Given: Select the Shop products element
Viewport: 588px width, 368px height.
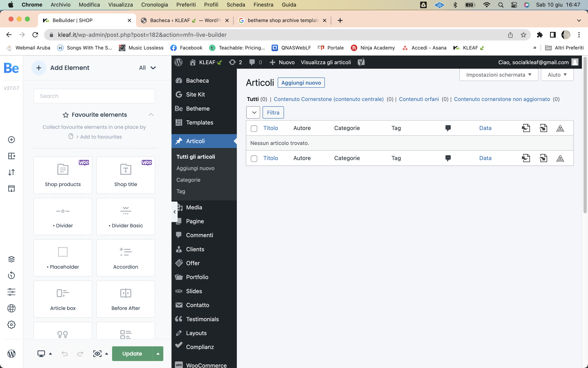Looking at the screenshot, I should click(63, 175).
